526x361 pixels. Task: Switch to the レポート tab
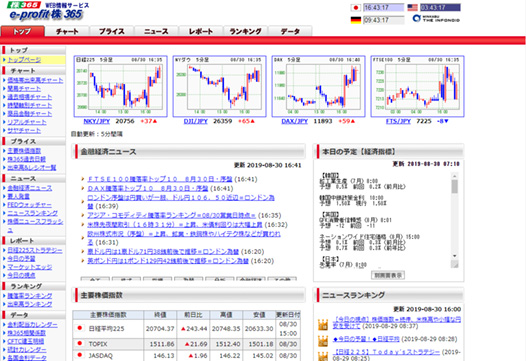[x=201, y=31]
